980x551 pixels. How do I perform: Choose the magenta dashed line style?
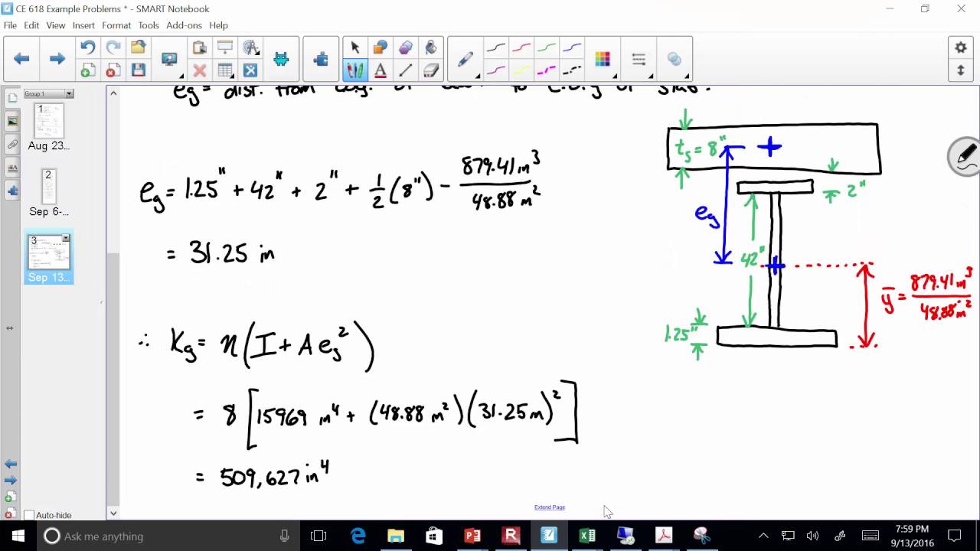coord(546,70)
